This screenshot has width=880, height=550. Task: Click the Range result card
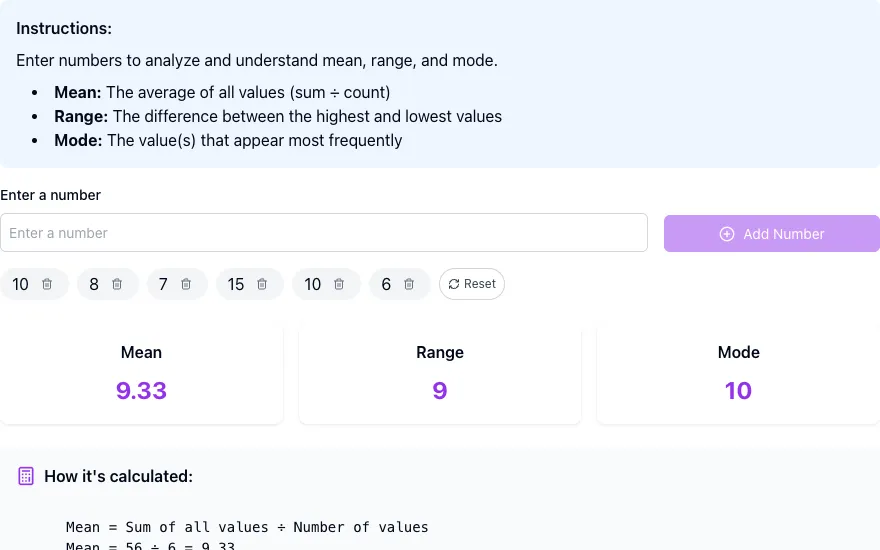(440, 375)
